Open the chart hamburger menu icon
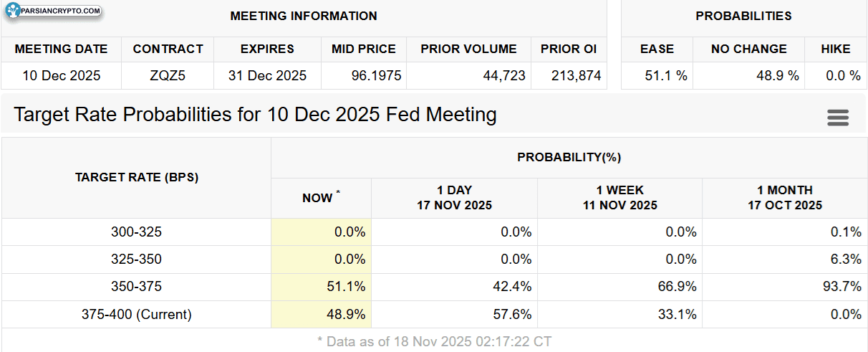 pos(838,118)
